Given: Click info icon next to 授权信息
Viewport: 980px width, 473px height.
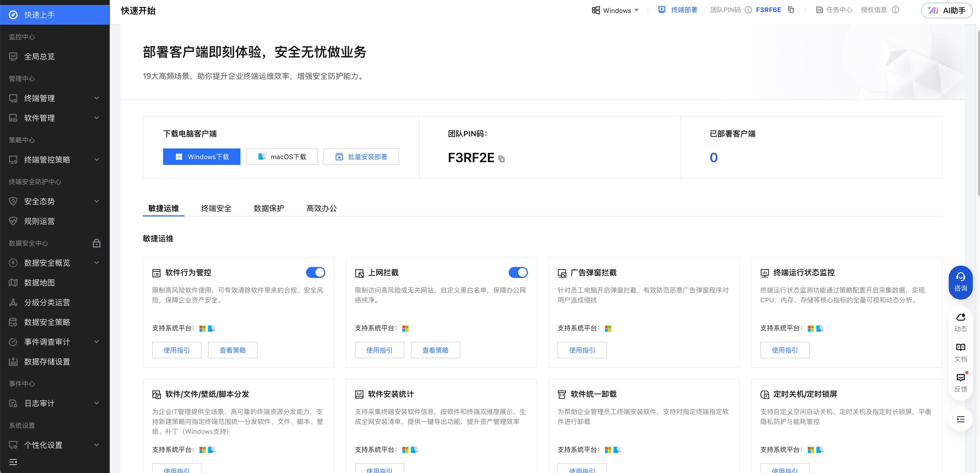Looking at the screenshot, I should coord(895,10).
